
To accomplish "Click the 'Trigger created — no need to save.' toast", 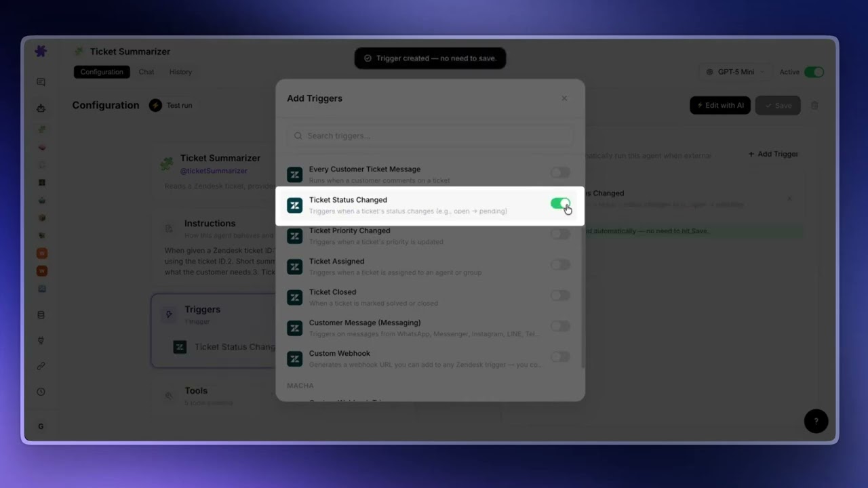I will (x=430, y=58).
